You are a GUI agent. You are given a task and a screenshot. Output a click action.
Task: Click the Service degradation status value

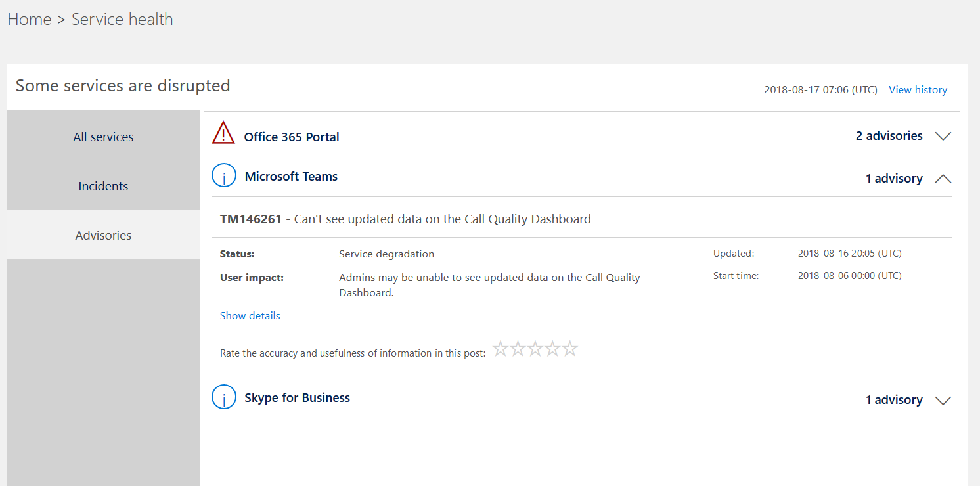(x=386, y=254)
